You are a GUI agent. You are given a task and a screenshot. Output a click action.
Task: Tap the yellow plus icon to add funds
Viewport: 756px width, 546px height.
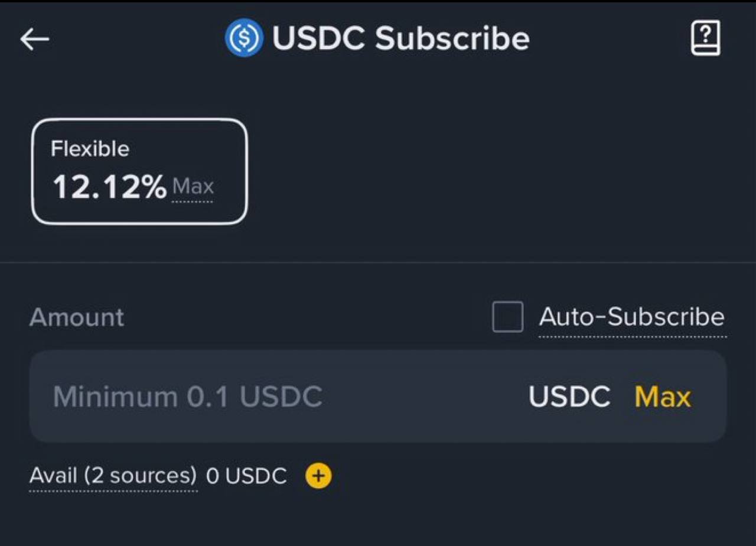(x=318, y=476)
